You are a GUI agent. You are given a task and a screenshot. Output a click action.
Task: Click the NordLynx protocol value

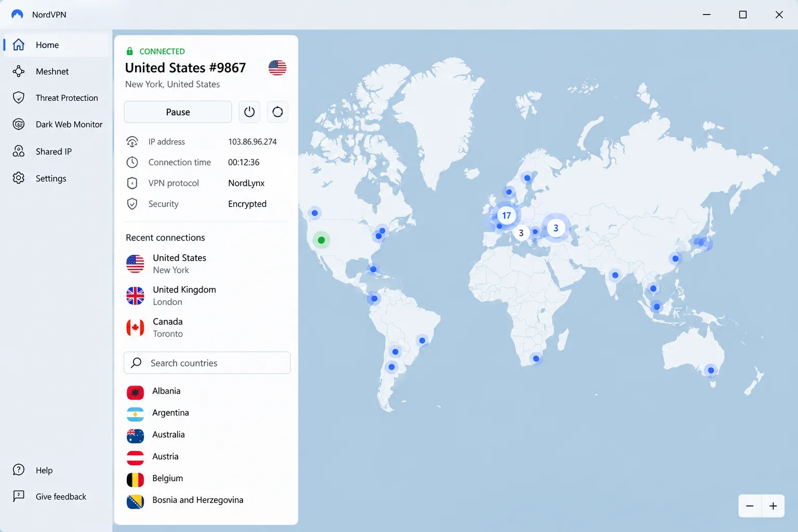[x=246, y=183]
